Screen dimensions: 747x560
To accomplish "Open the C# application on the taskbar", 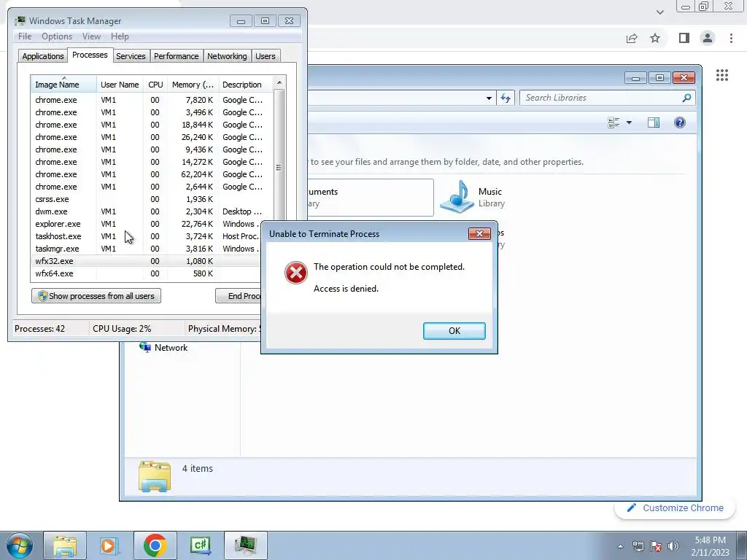I will pos(200,545).
